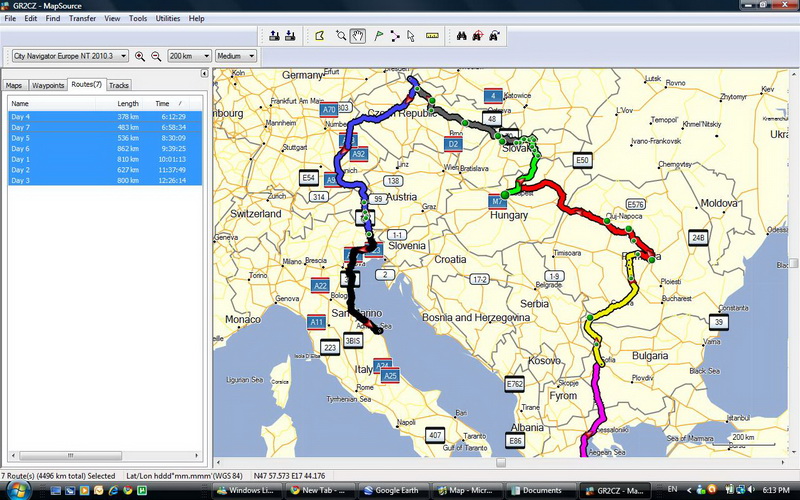Select the Hand pan tool
The width and height of the screenshot is (800, 500).
pos(358,36)
